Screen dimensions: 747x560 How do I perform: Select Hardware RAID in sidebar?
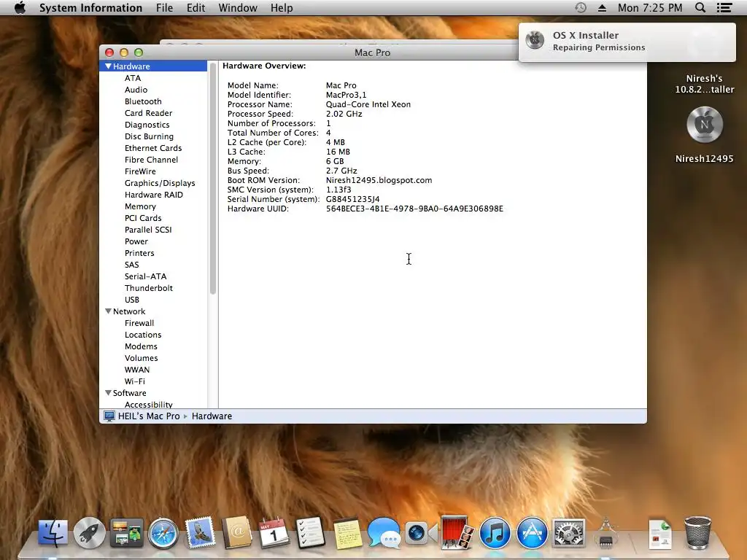pyautogui.click(x=153, y=195)
